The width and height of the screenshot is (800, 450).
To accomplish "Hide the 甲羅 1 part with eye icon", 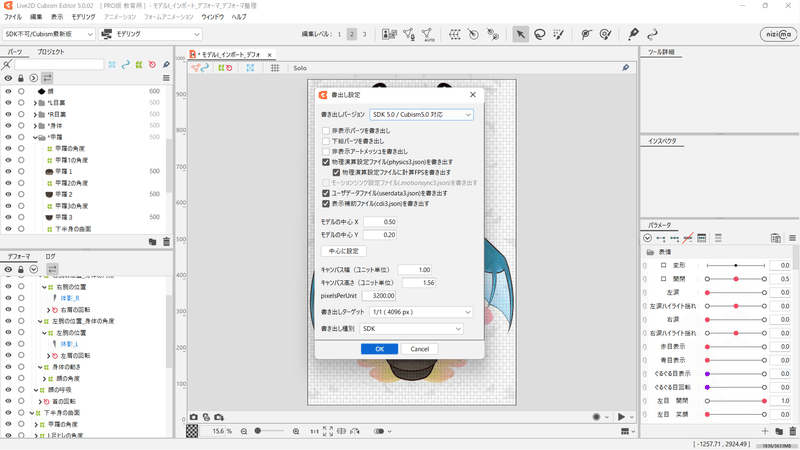I will coord(8,171).
